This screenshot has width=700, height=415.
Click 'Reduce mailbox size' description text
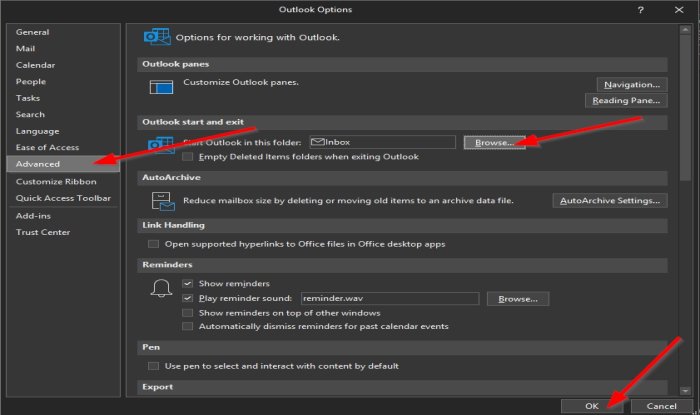[x=348, y=200]
